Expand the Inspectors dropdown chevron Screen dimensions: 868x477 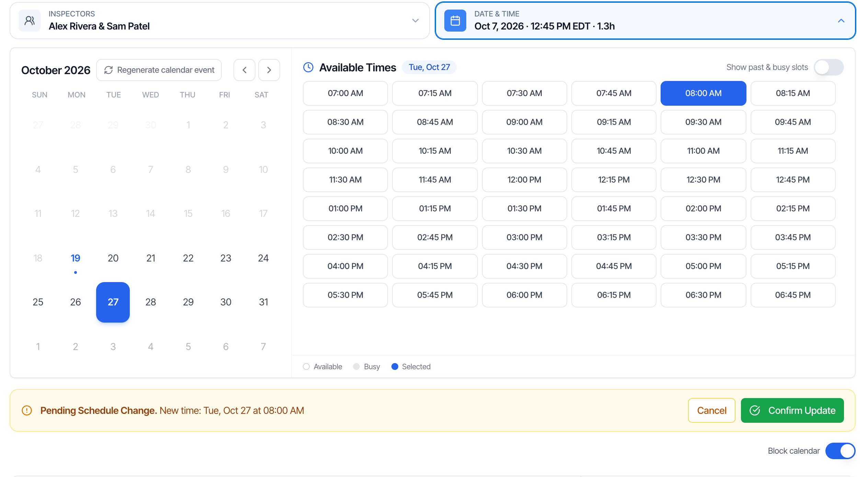pos(415,21)
